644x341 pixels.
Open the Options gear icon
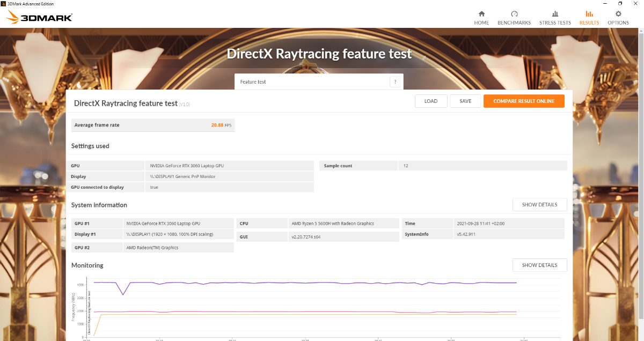tap(618, 14)
